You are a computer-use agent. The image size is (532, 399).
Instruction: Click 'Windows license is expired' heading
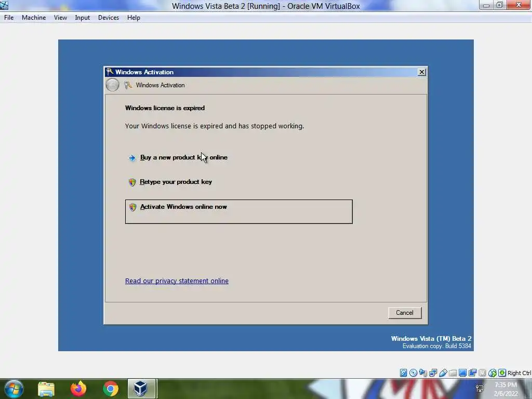click(x=165, y=108)
